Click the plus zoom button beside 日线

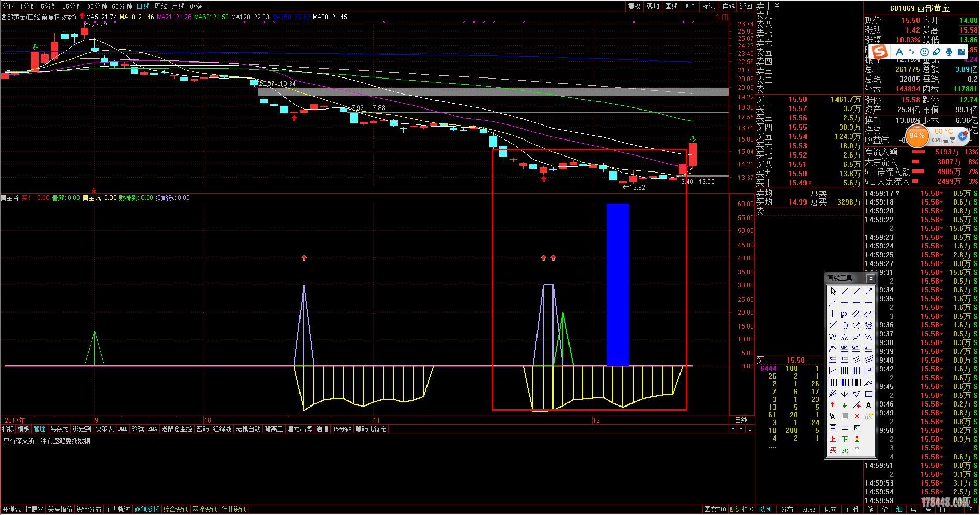(x=733, y=429)
